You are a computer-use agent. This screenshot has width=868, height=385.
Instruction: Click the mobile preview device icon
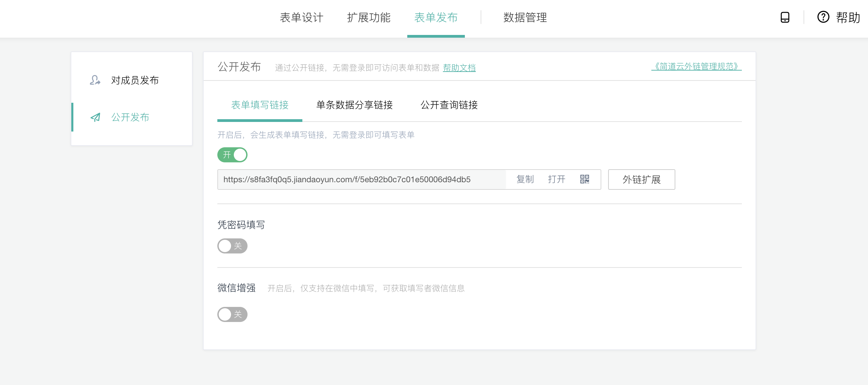(785, 17)
